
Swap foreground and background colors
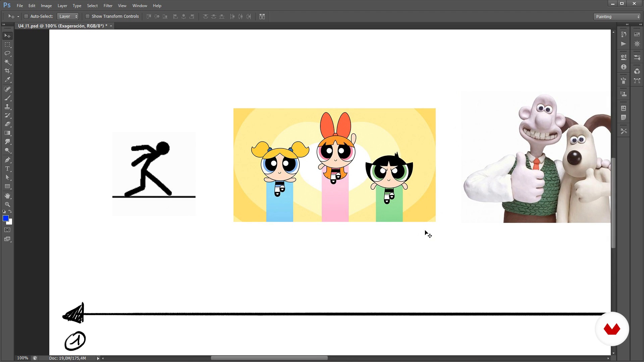click(x=10, y=212)
